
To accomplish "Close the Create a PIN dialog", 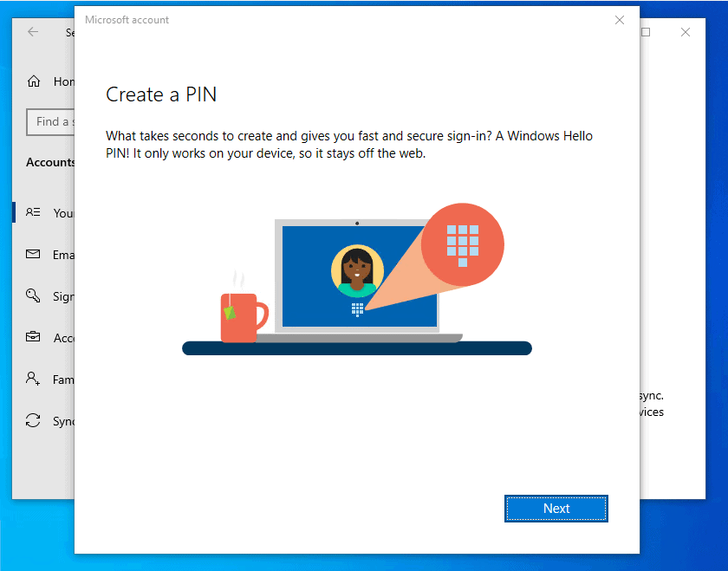I will [620, 20].
